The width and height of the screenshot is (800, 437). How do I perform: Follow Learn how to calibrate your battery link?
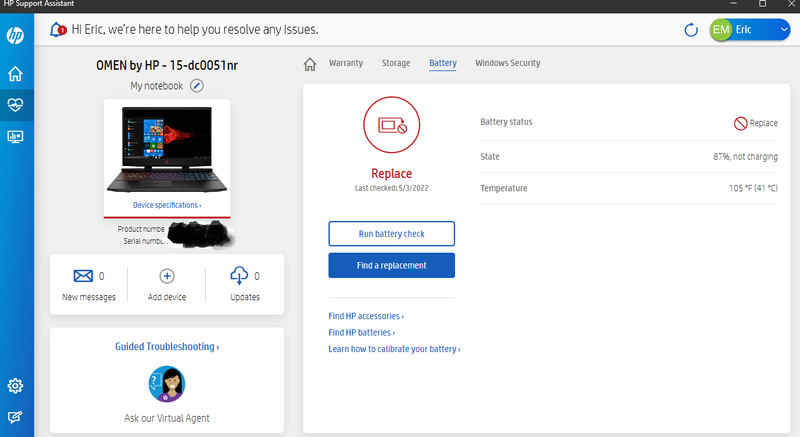coord(394,349)
